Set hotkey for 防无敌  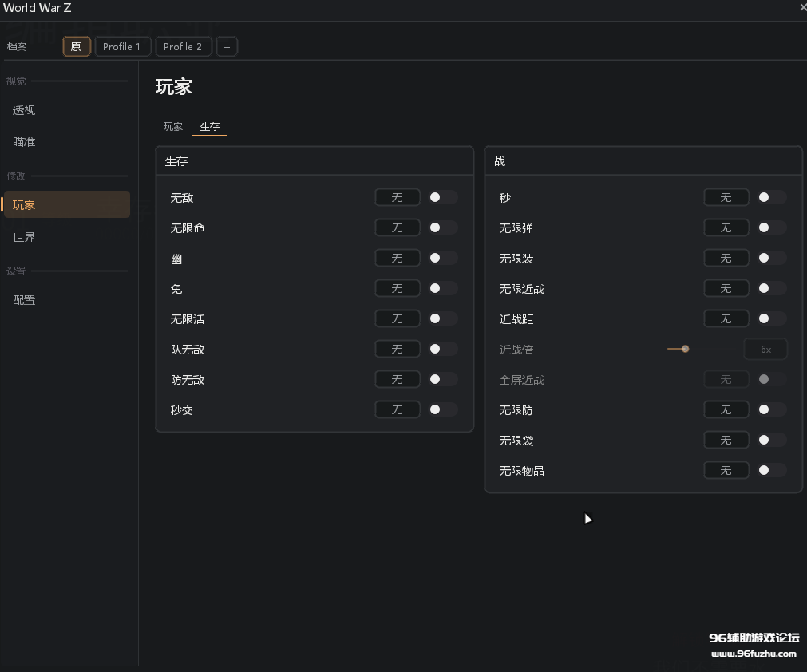click(x=398, y=379)
